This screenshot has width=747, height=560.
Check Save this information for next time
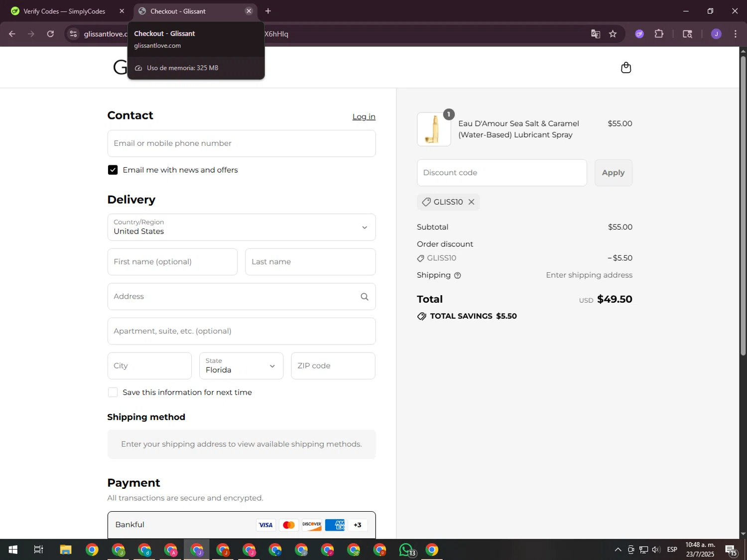tap(113, 393)
